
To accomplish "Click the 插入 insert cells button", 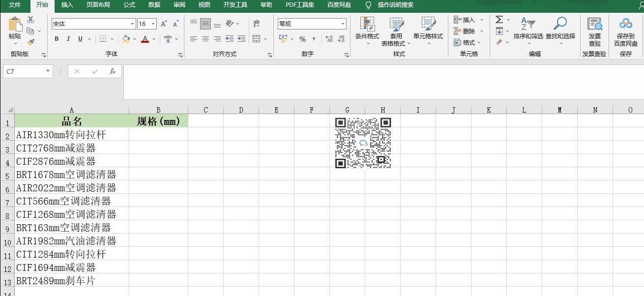I will pos(468,20).
